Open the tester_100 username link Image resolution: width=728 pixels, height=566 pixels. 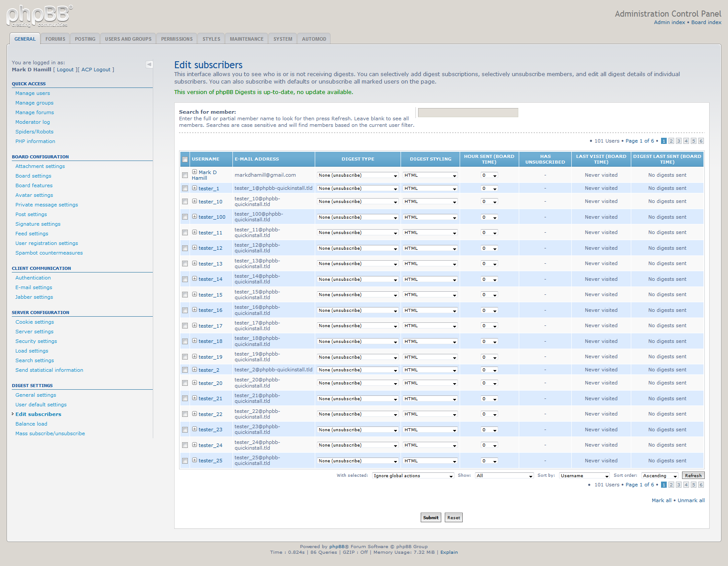coord(212,217)
